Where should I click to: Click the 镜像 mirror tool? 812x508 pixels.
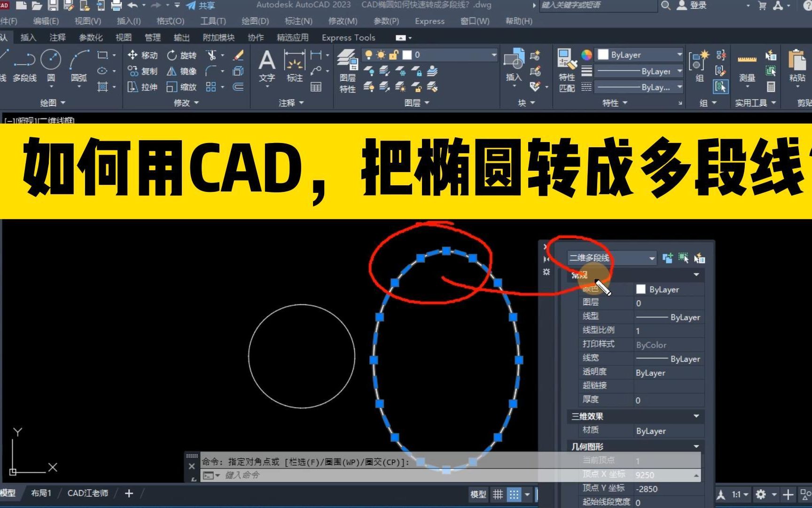pyautogui.click(x=181, y=71)
